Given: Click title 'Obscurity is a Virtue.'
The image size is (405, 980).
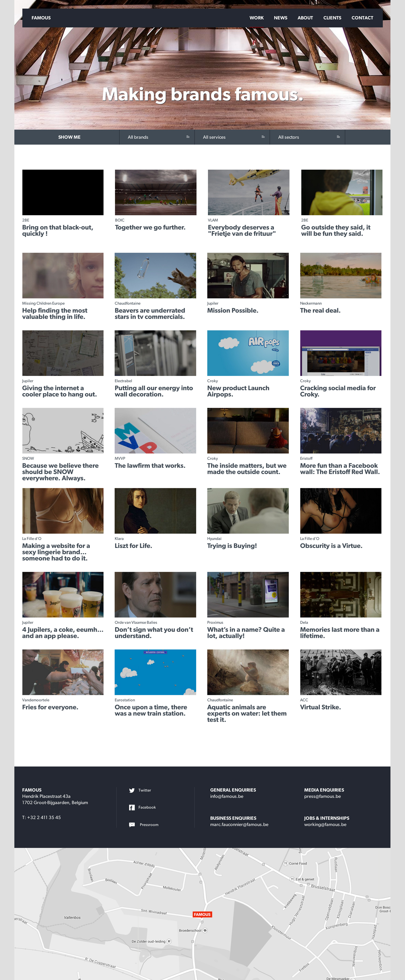Looking at the screenshot, I should [331, 546].
